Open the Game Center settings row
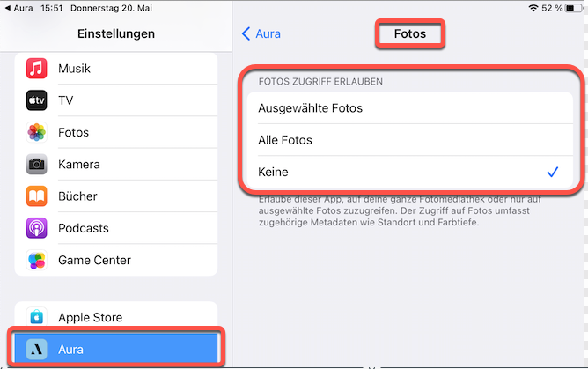 pyautogui.click(x=116, y=260)
